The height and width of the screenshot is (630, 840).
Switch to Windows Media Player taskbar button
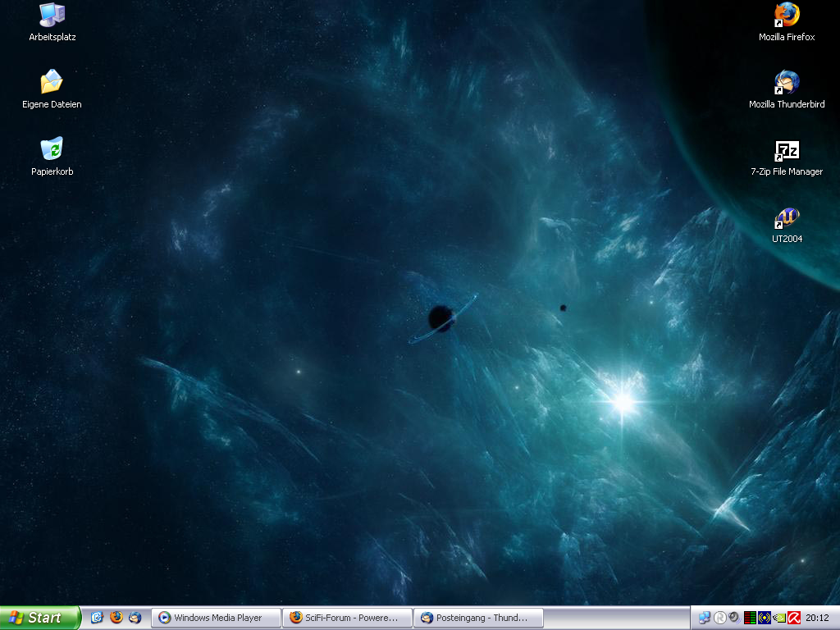[x=216, y=618]
